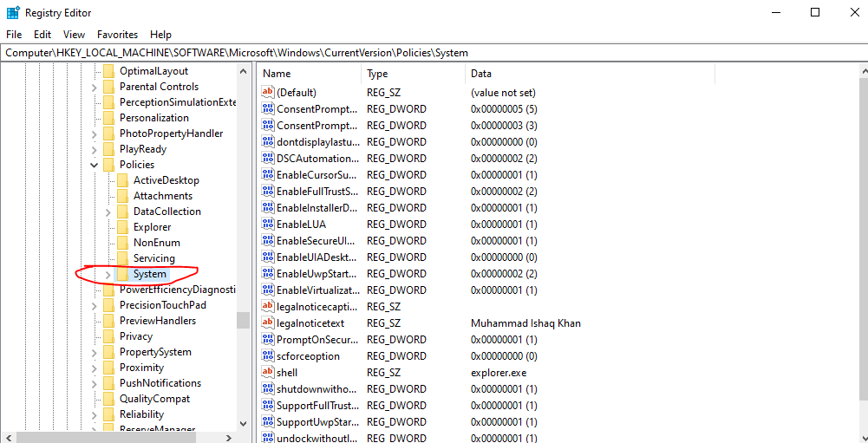The image size is (868, 443).
Task: Click the Privacy folder icon
Action: click(108, 336)
